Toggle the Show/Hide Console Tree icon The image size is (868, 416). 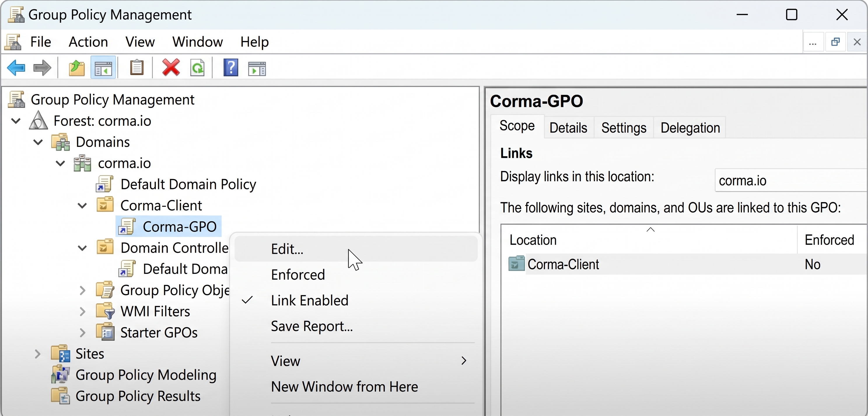click(103, 68)
